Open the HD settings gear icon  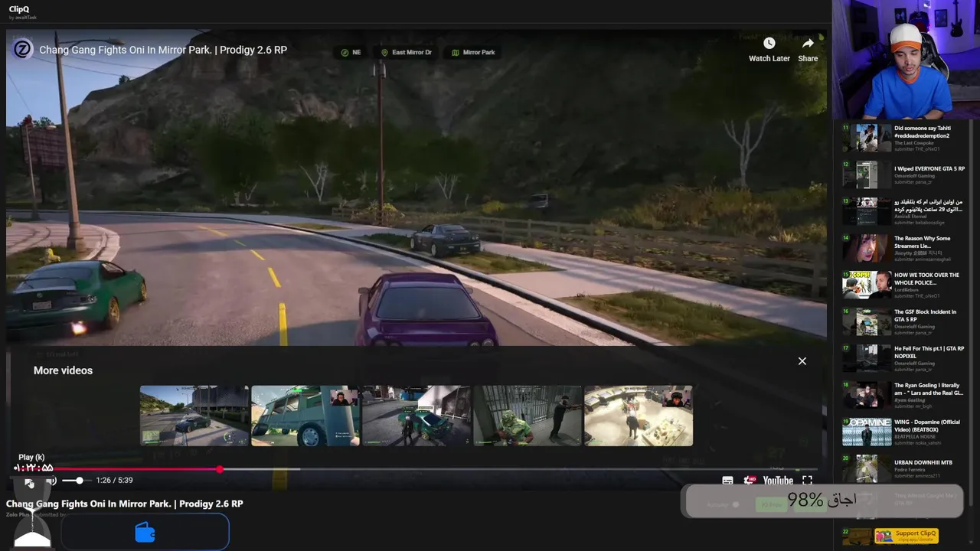point(750,481)
